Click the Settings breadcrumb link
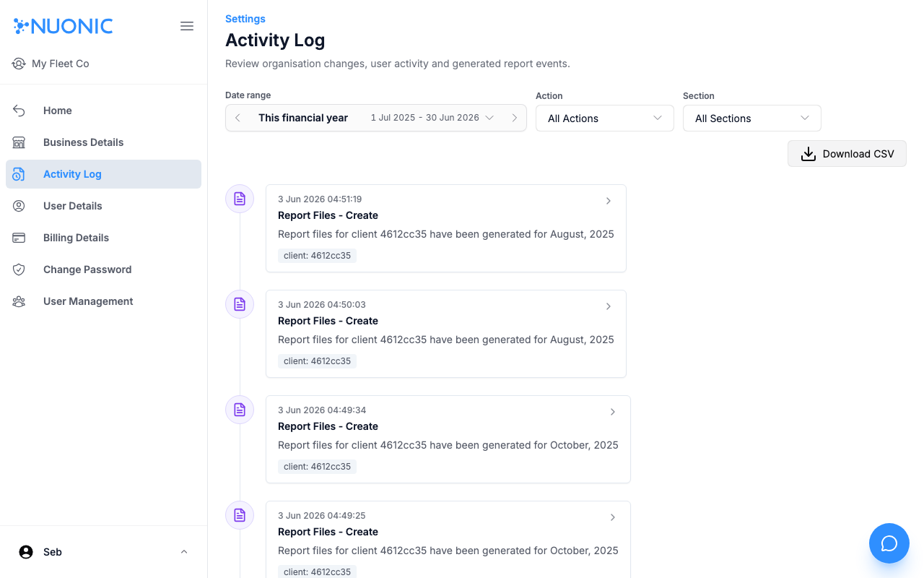 pyautogui.click(x=245, y=19)
